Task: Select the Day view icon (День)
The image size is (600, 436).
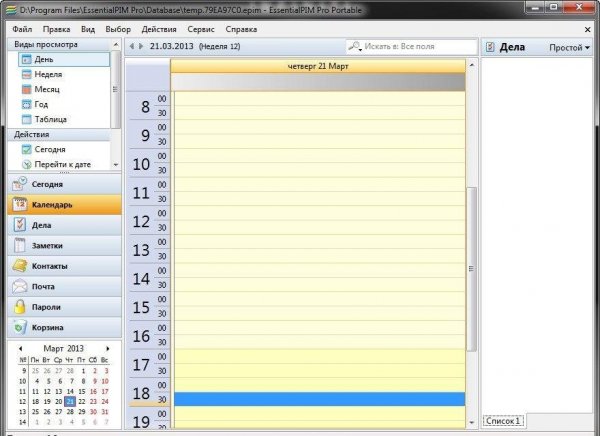Action: click(x=26, y=59)
